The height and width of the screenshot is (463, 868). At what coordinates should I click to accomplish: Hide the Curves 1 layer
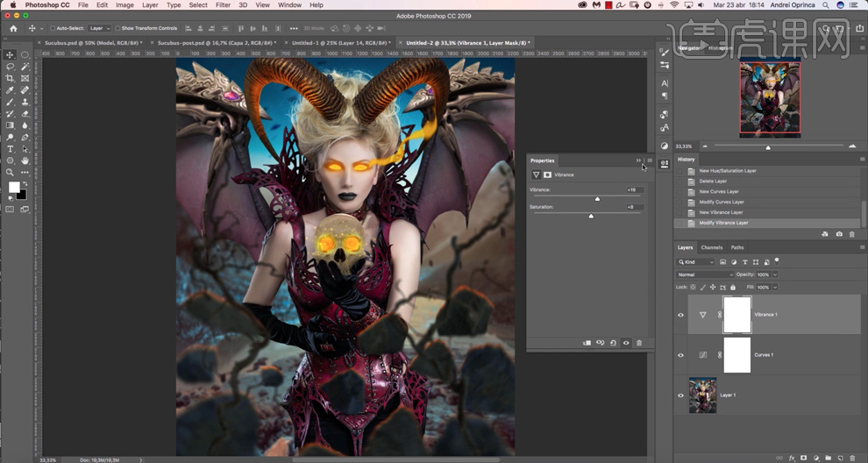(680, 355)
